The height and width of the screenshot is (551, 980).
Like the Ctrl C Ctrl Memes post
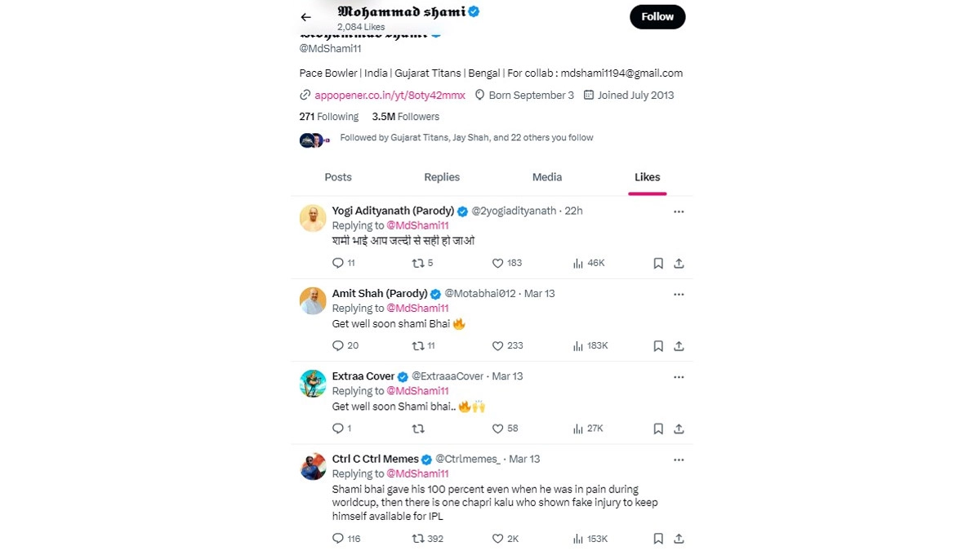click(x=497, y=539)
